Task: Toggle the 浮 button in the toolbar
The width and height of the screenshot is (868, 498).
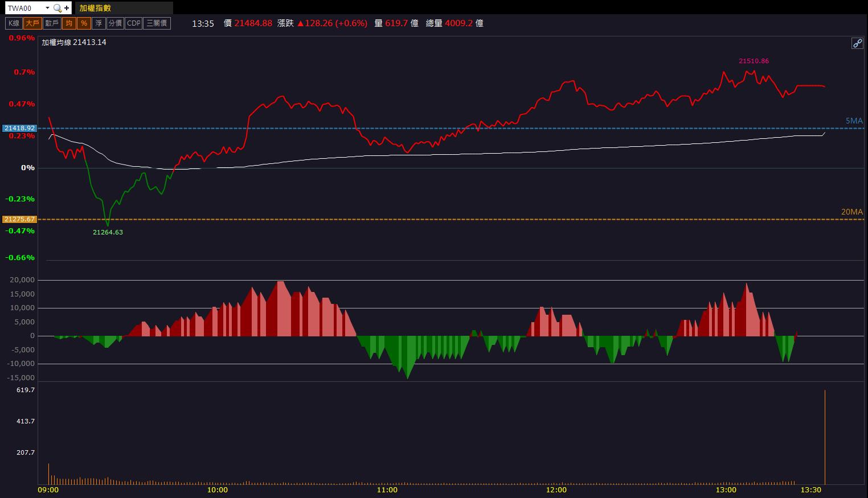Action: [x=99, y=23]
